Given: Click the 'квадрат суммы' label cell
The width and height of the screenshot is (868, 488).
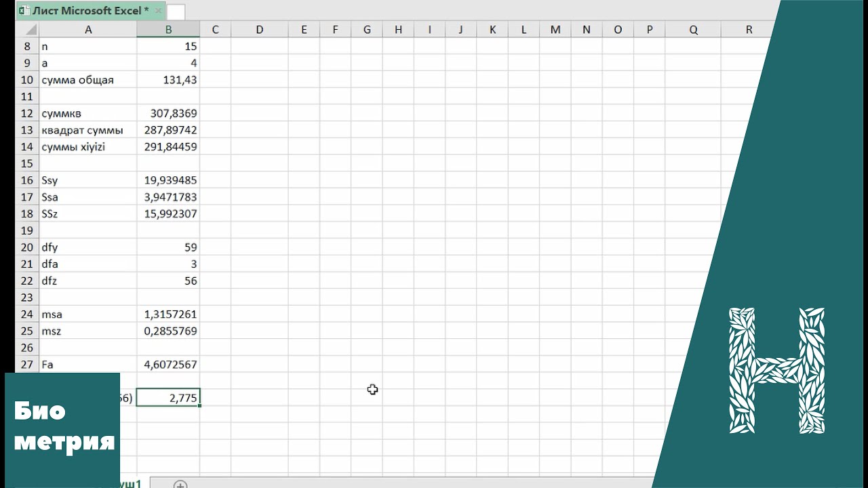Looking at the screenshot, I should (x=88, y=130).
